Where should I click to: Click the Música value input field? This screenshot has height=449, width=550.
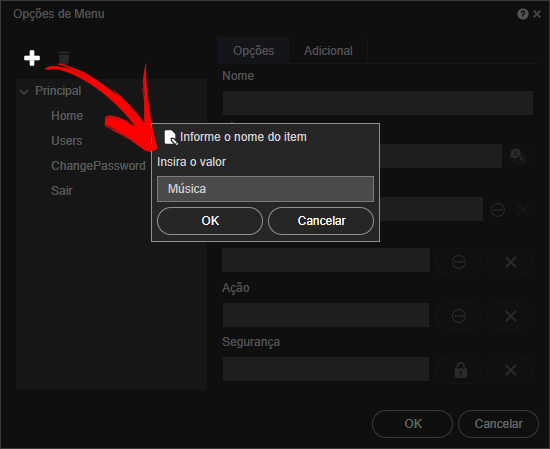(x=266, y=189)
